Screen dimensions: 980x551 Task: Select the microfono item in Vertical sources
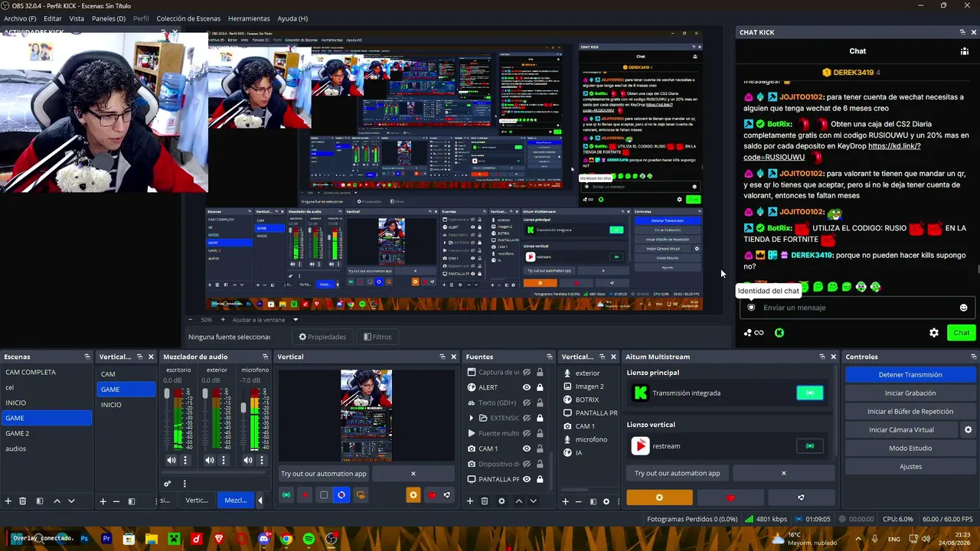coord(590,439)
